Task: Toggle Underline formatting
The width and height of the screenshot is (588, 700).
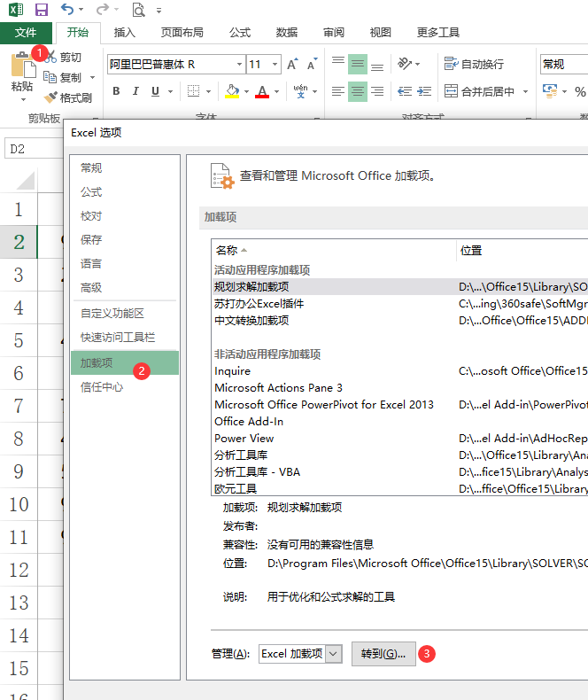Action: tap(155, 91)
